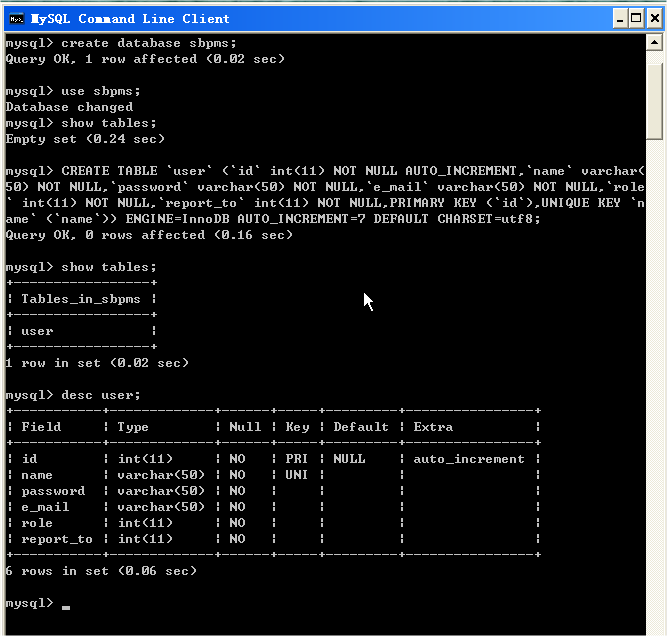Click the 'Extra' column header
Viewport: 667px width, 636px height.
(x=433, y=427)
